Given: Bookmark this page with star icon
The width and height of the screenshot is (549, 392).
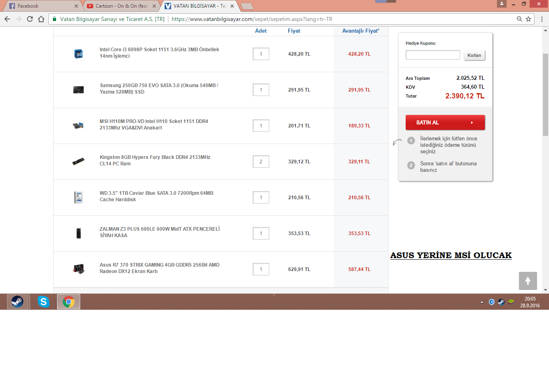Looking at the screenshot, I should pyautogui.click(x=528, y=19).
